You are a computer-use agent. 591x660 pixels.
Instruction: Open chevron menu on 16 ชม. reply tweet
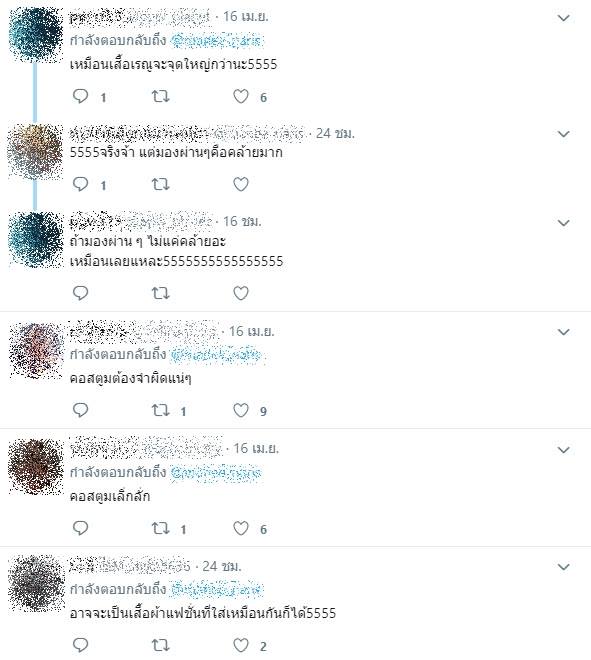point(563,223)
